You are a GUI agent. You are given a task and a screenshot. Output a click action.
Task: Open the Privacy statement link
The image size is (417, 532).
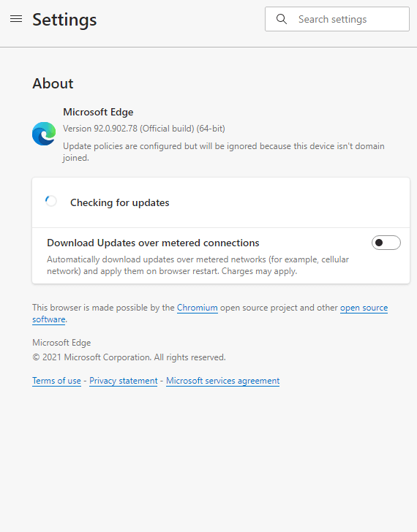123,381
